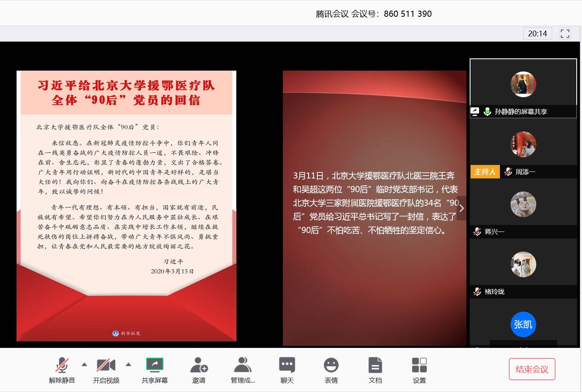582x392 pixels.
Task: Click the 邀请 invite icon
Action: (199, 365)
